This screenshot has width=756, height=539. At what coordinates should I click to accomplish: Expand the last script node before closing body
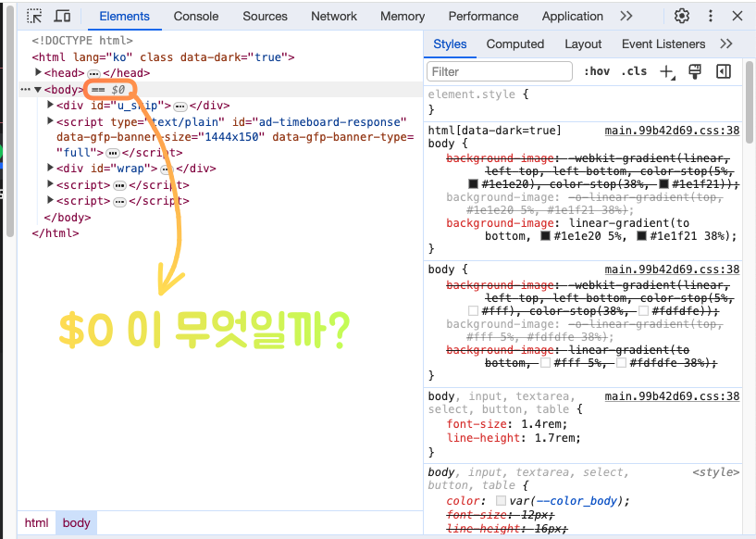50,200
